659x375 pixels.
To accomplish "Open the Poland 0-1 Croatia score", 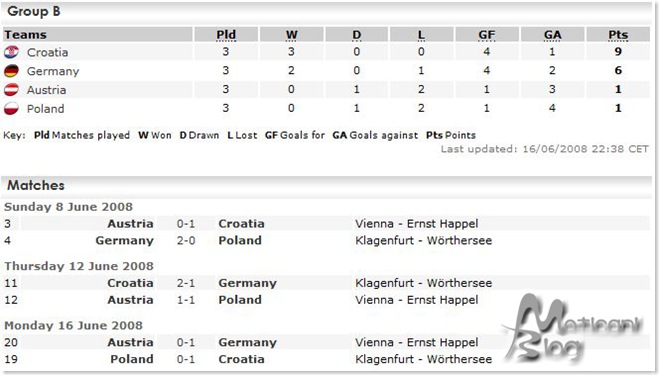I will [186, 359].
